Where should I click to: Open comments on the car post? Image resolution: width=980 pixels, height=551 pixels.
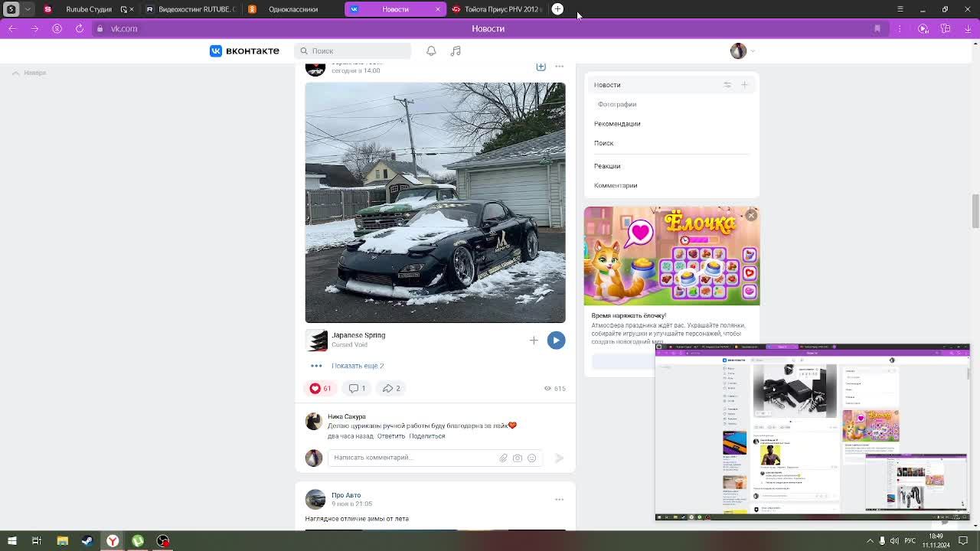pos(357,388)
